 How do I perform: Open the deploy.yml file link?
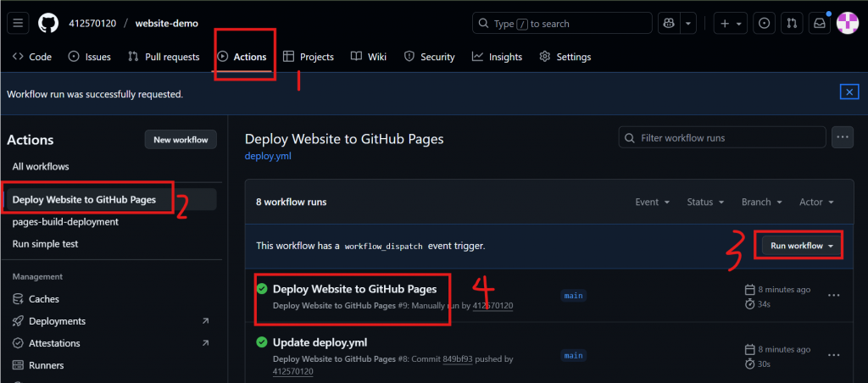coord(268,156)
